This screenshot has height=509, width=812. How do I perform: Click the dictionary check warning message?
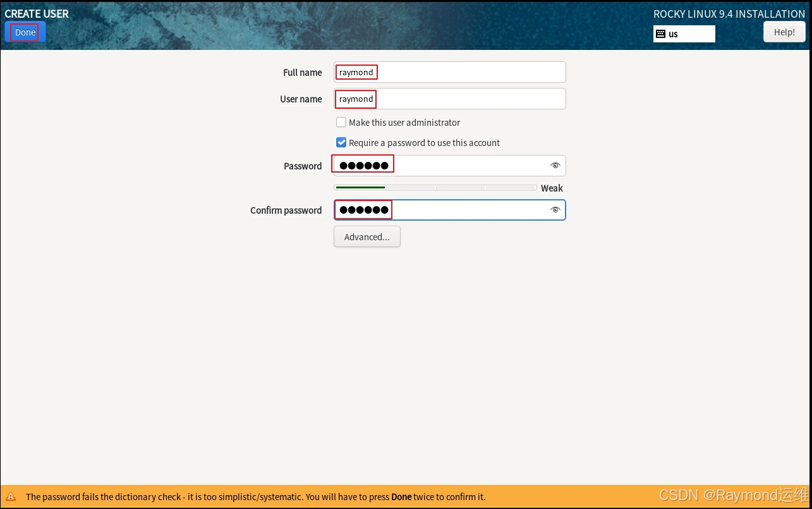point(255,497)
